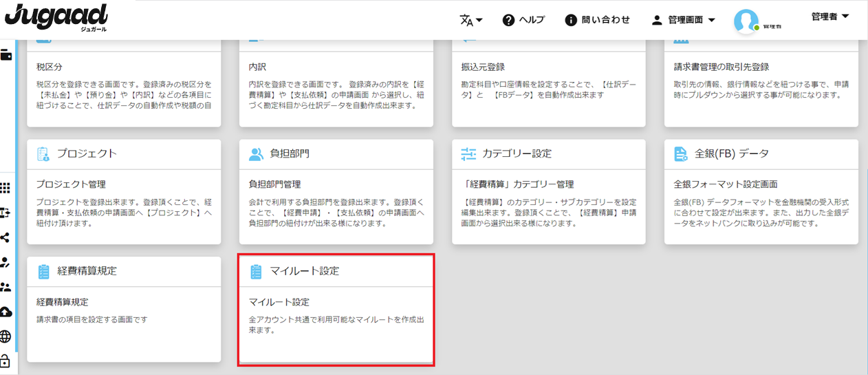Click the カテゴリー設定 card
868x375 pixels.
tap(548, 191)
